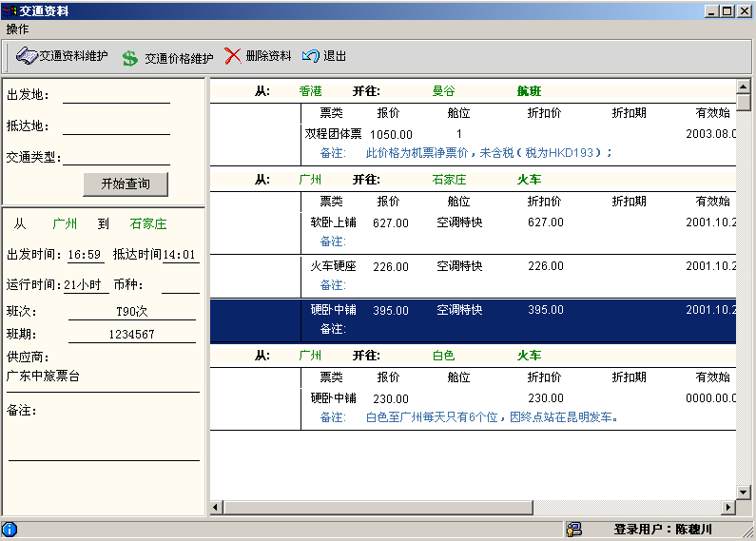Click the red X 删除资料 icon

(233, 56)
